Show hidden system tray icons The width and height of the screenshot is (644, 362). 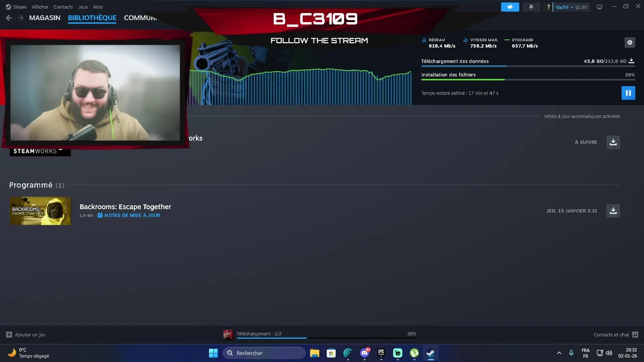[558, 353]
